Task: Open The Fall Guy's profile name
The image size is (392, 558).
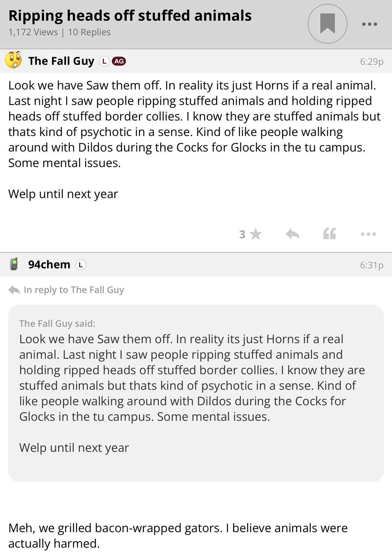Action: pos(61,61)
